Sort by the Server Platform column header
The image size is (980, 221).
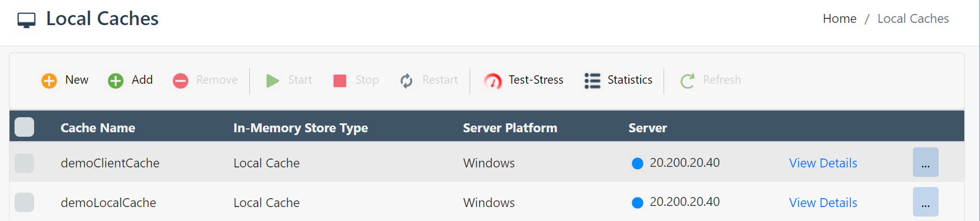pos(510,128)
